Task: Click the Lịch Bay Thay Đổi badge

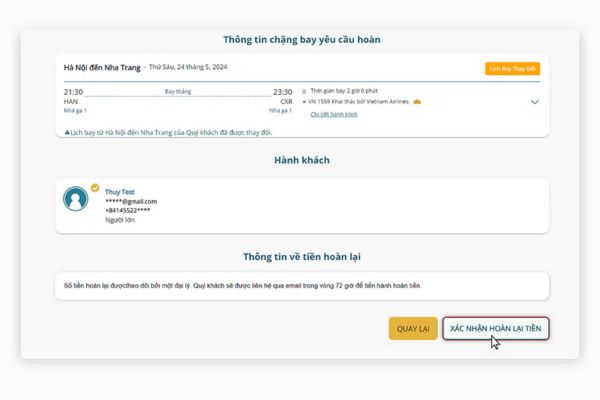Action: [x=512, y=69]
